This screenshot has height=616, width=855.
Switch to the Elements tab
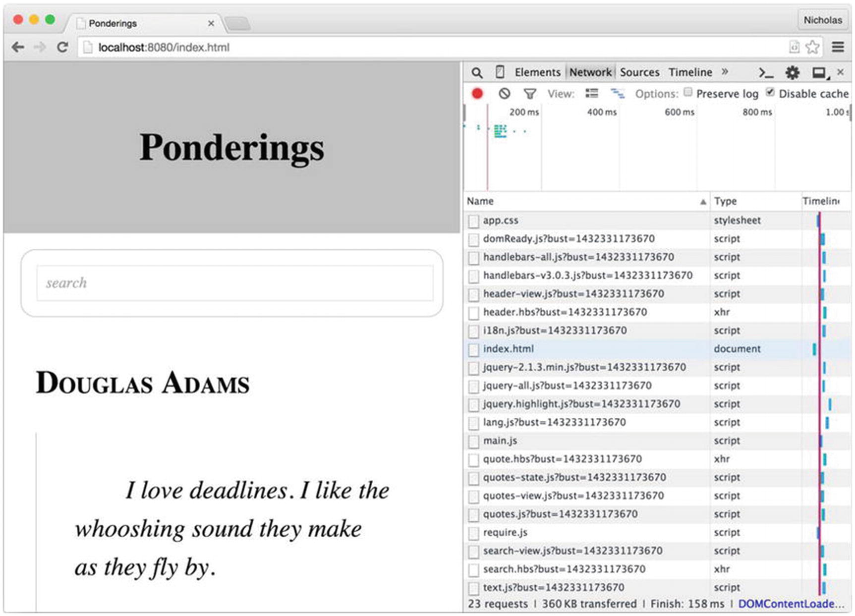click(537, 72)
